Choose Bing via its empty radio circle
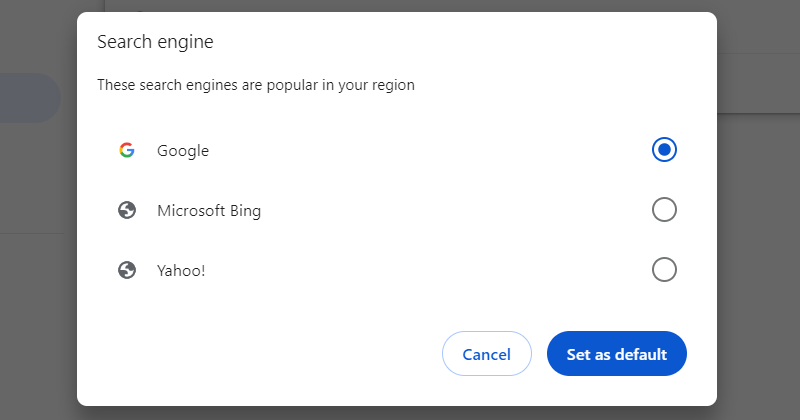Image resolution: width=800 pixels, height=420 pixels. tap(664, 210)
